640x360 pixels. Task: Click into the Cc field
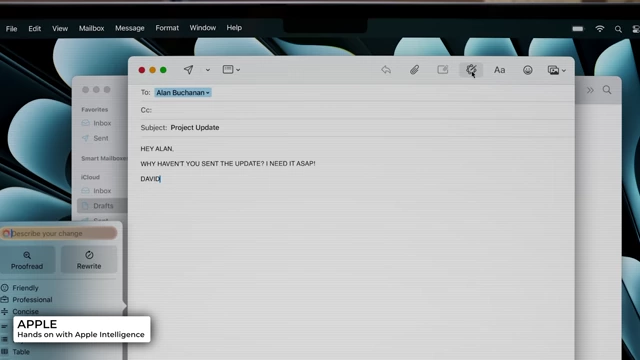pyautogui.click(x=359, y=110)
